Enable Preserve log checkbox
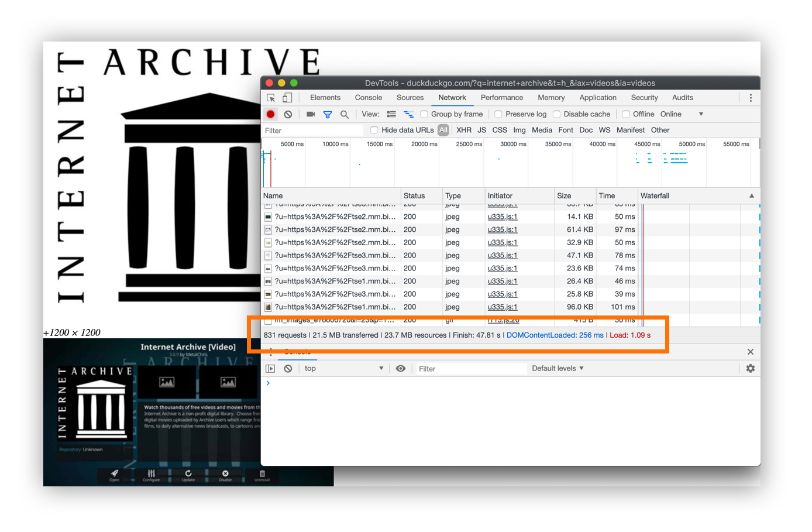Image resolution: width=812 pixels, height=532 pixels. coord(498,114)
